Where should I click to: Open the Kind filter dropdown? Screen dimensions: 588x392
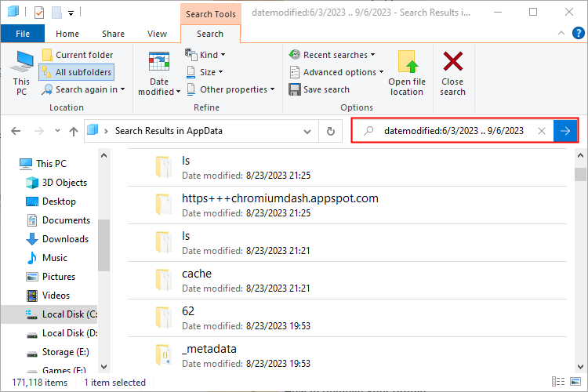pos(205,55)
